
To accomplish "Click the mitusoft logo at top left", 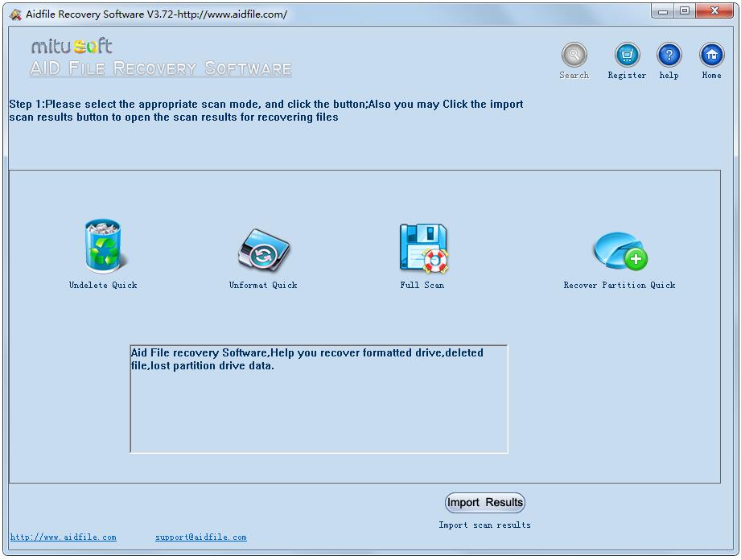I will click(72, 46).
